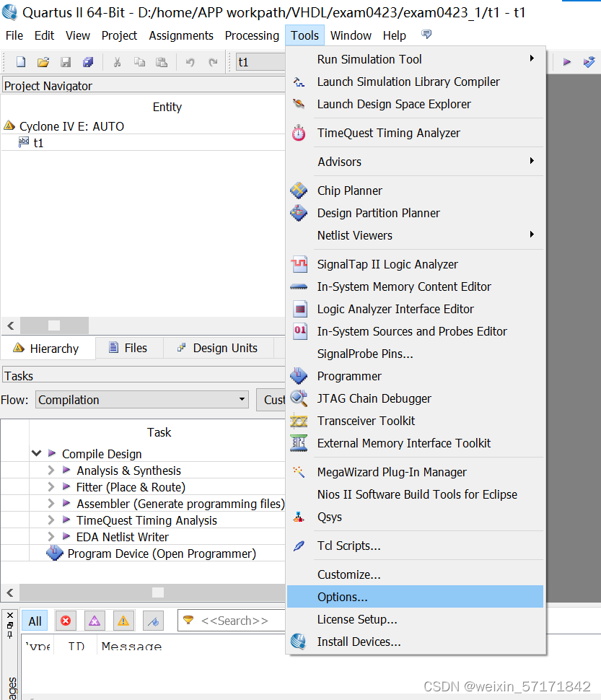Open the Assignments menu
This screenshot has height=700, width=601.
click(181, 35)
